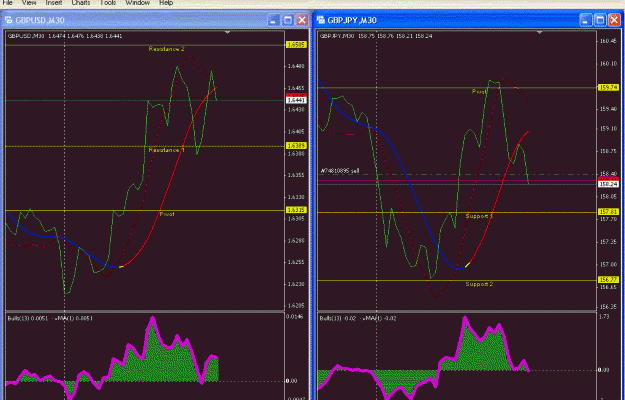Open the Window menu
This screenshot has height=400, width=625.
pos(138,2)
